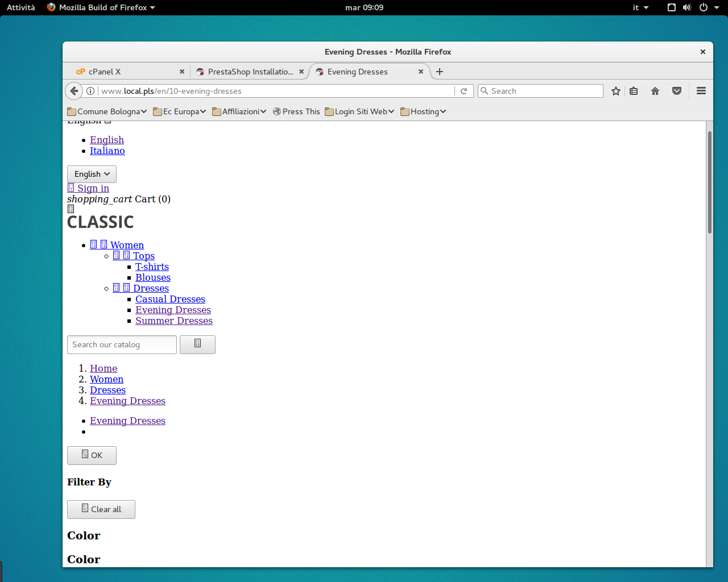Image resolution: width=728 pixels, height=582 pixels.
Task: Click the icon before Sign in link
Action: [71, 188]
